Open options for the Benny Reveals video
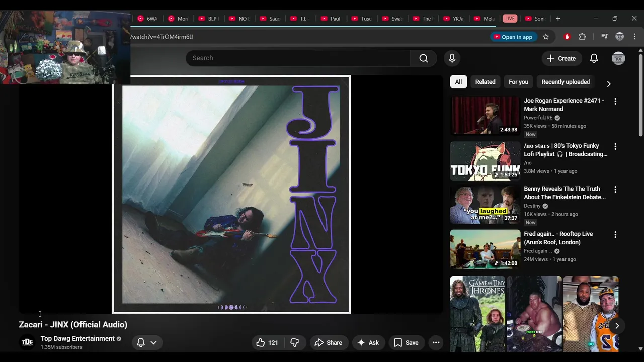Image resolution: width=644 pixels, height=362 pixels. click(x=615, y=190)
